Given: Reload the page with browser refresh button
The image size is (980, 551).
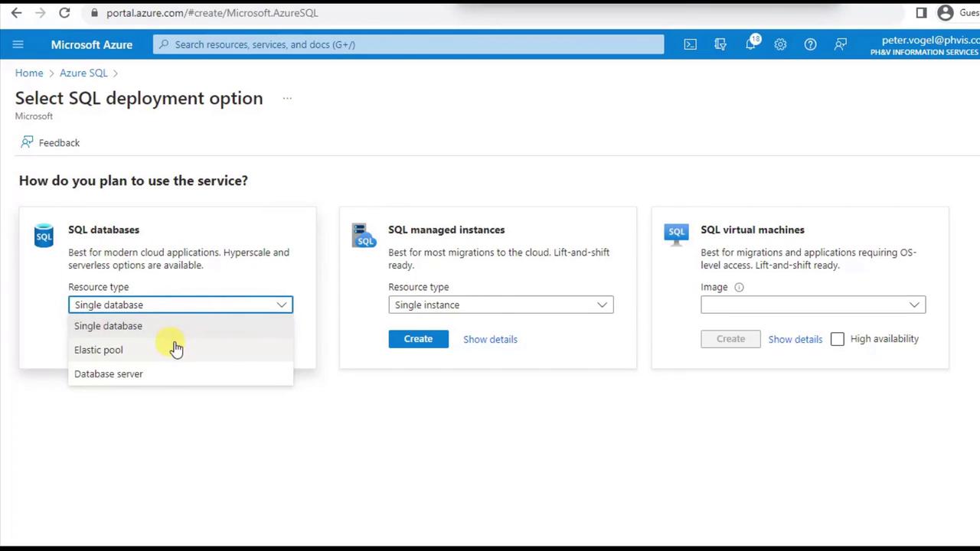Looking at the screenshot, I should tap(64, 13).
